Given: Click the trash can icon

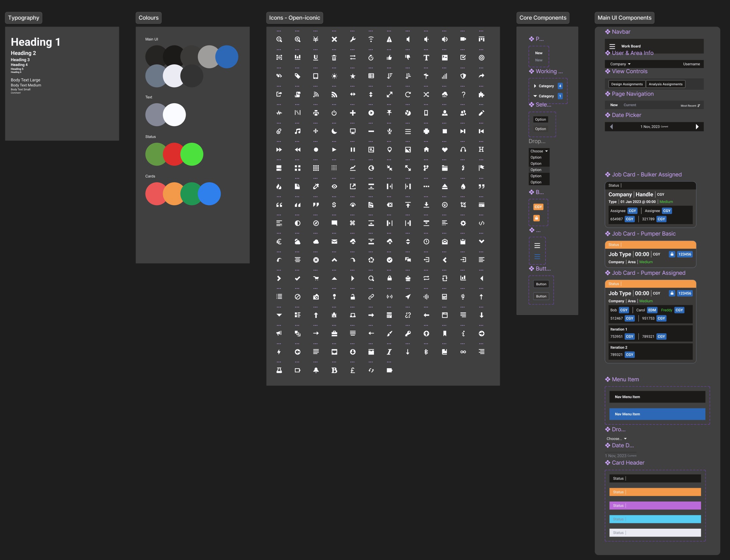Looking at the screenshot, I should [x=334, y=58].
